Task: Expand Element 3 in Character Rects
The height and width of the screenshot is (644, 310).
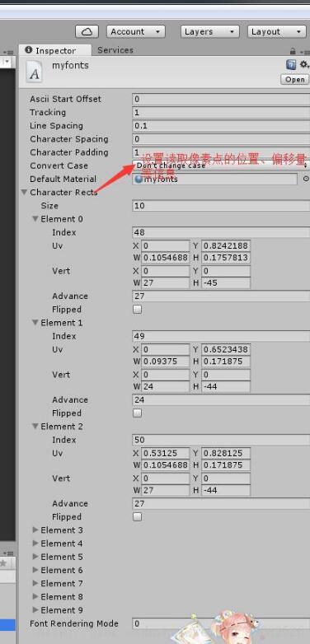Action: [35, 530]
